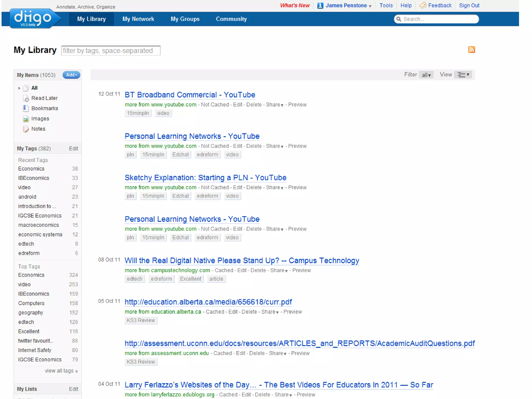Open Read Later items icon
Screen dimensions: 532x399
26,98
